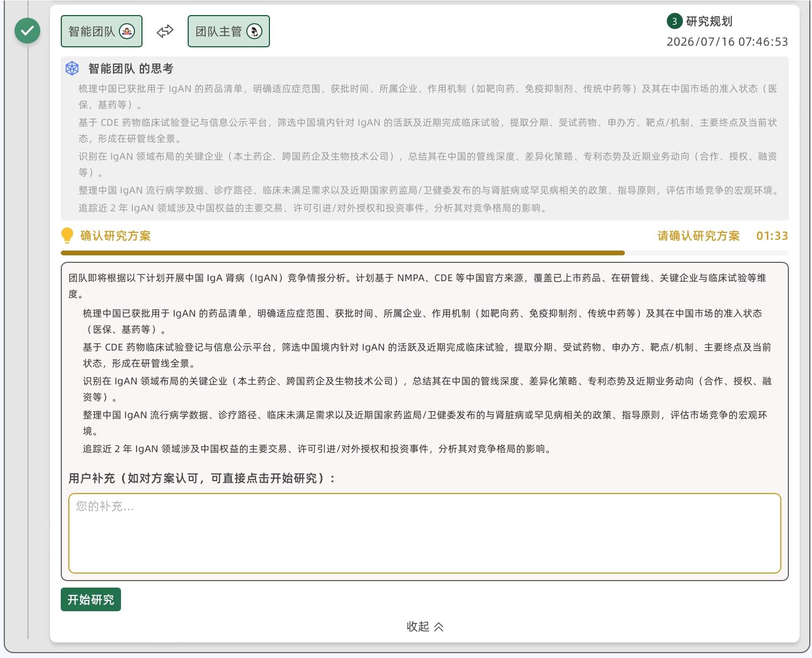Click the countdown progress bar
The height and width of the screenshot is (658, 812).
[x=425, y=253]
